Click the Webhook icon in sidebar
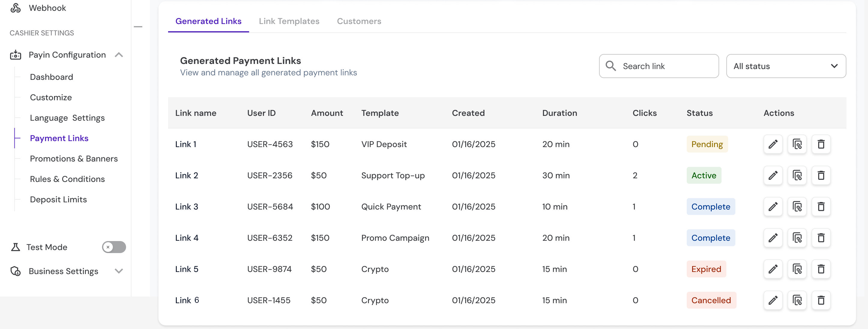The width and height of the screenshot is (868, 329). coord(16,8)
